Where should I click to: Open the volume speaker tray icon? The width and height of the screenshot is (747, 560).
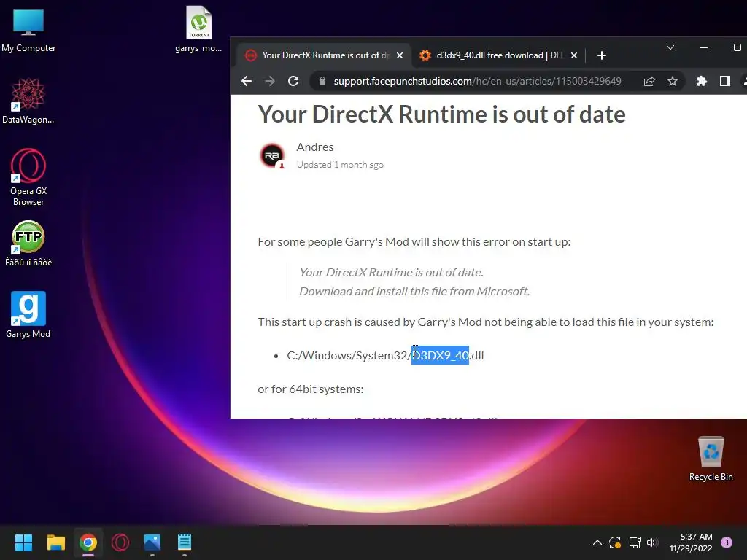click(652, 542)
